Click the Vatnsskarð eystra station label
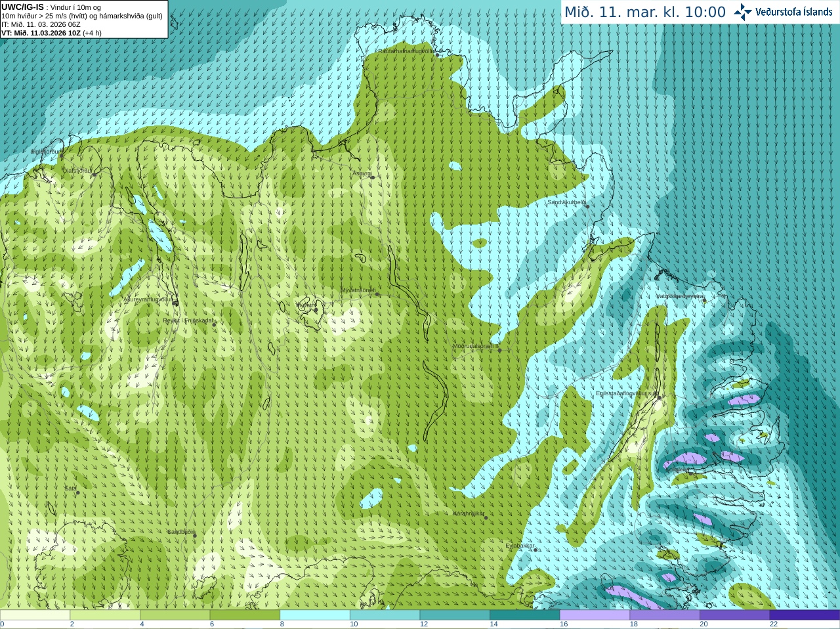The height and width of the screenshot is (629, 840). (x=680, y=297)
